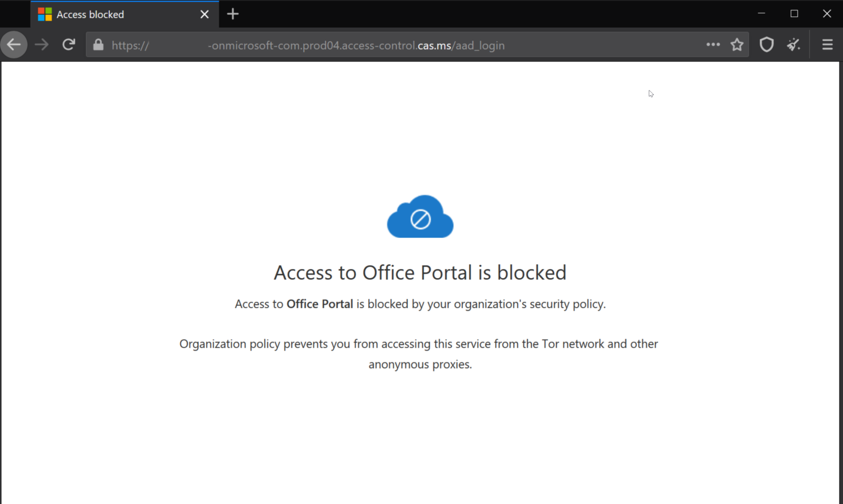Viewport: 843px width, 504px height.
Task: Go back to the previous page
Action: (x=14, y=45)
